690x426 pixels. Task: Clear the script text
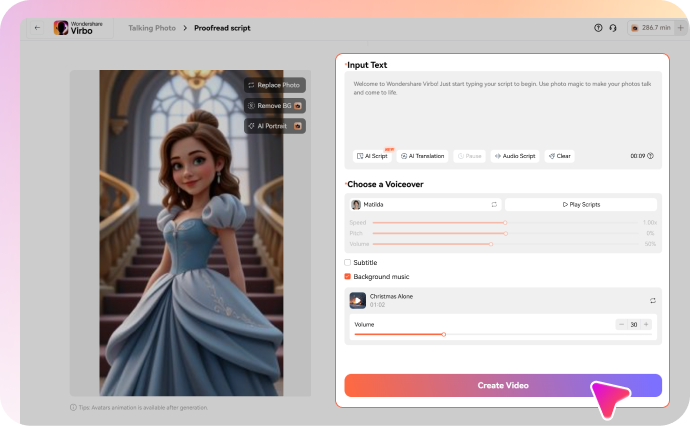pos(560,156)
